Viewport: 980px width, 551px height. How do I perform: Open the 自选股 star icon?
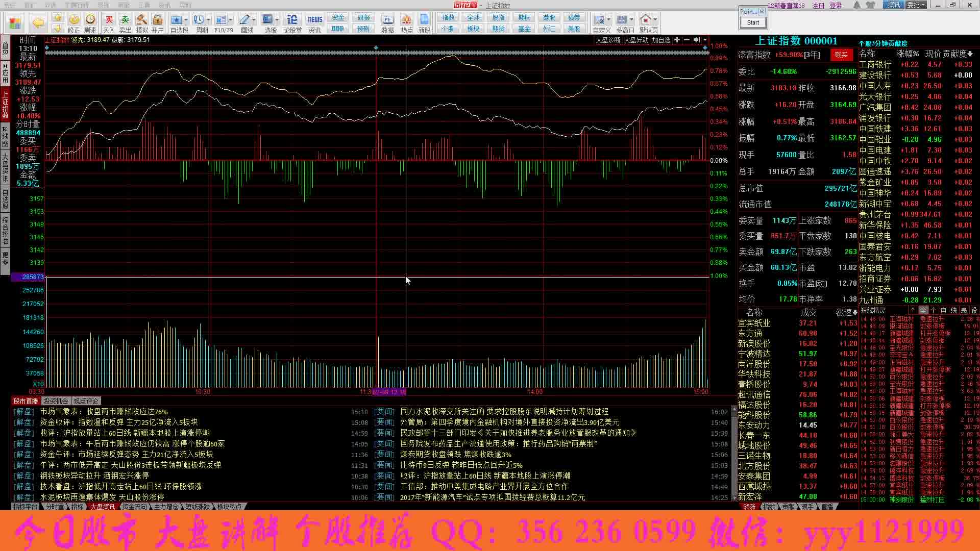[x=177, y=19]
